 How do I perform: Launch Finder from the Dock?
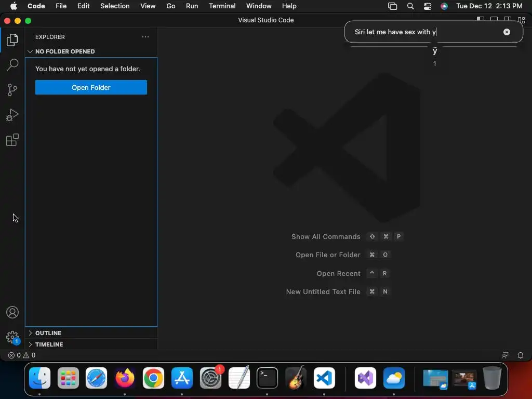pyautogui.click(x=39, y=378)
